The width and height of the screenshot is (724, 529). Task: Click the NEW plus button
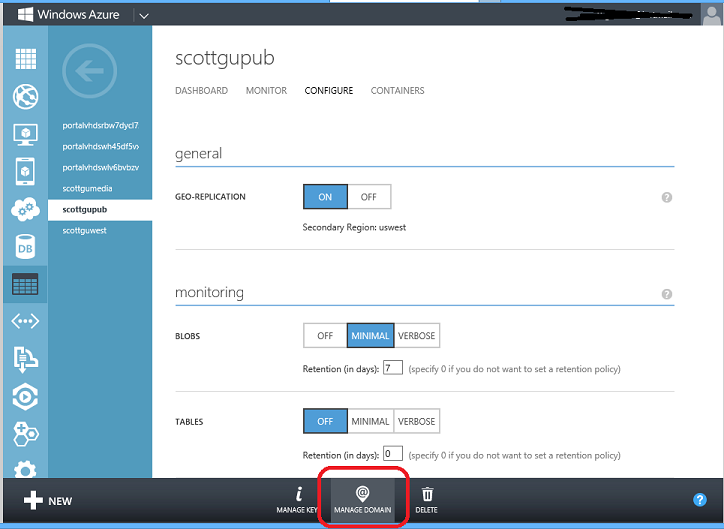point(48,500)
